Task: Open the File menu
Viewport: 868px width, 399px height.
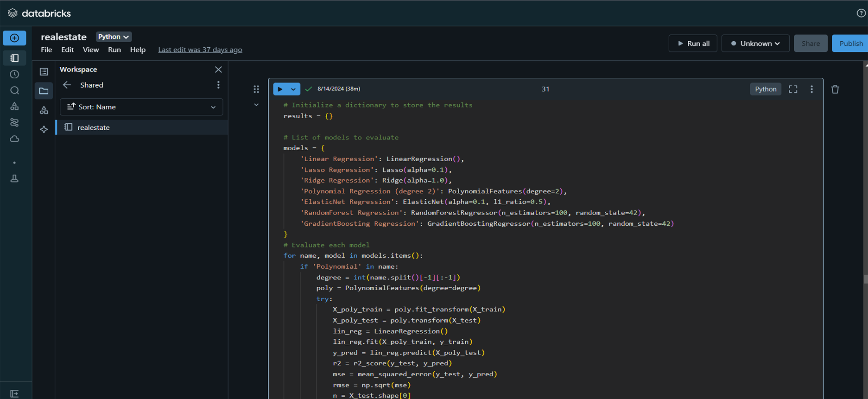Action: click(x=46, y=50)
